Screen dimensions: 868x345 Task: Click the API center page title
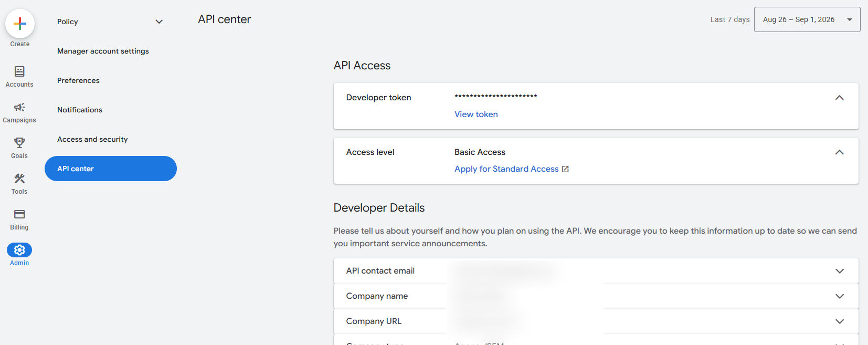225,19
